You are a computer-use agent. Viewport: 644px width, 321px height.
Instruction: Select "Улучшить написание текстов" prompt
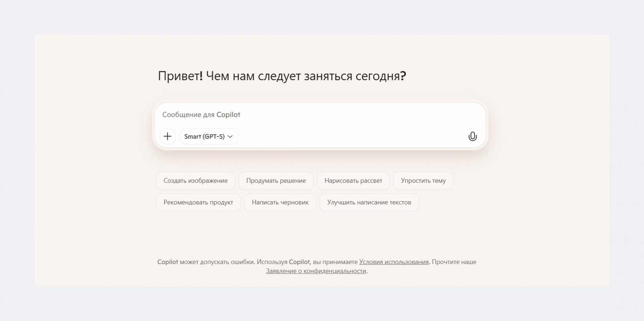tap(369, 202)
